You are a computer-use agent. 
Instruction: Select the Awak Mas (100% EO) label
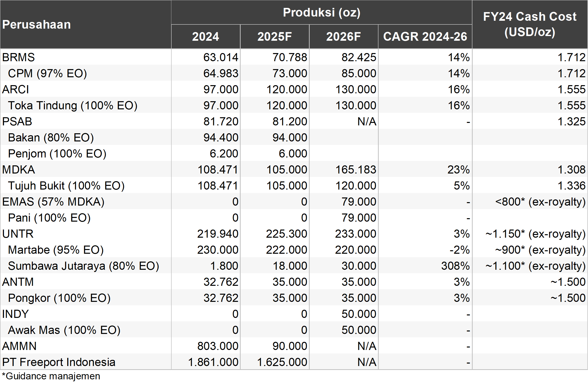click(x=64, y=330)
